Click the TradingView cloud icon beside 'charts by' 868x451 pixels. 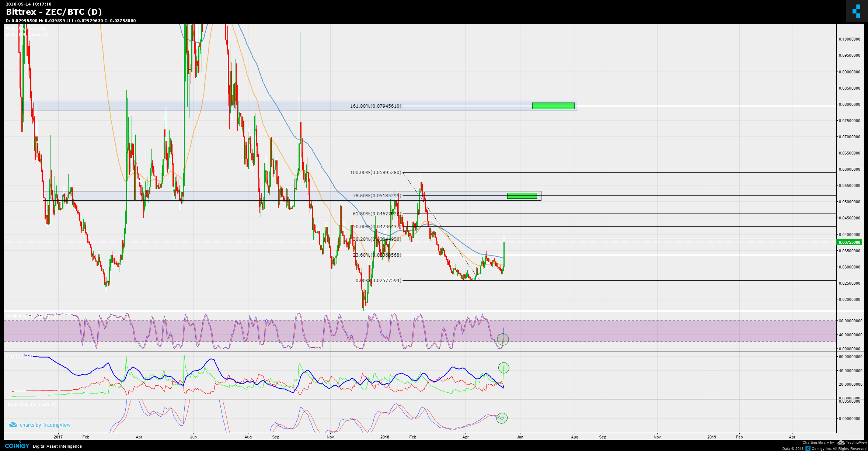click(13, 424)
